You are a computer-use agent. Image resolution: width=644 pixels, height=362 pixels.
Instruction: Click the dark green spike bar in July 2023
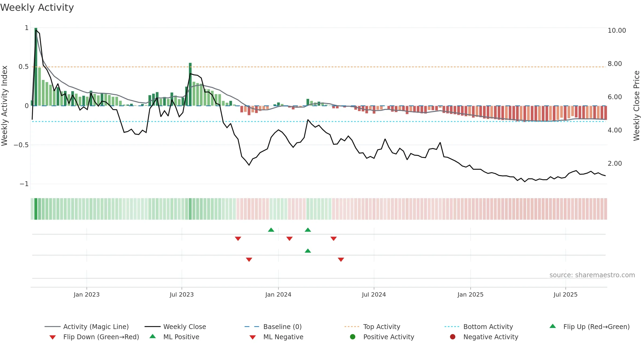tap(190, 84)
